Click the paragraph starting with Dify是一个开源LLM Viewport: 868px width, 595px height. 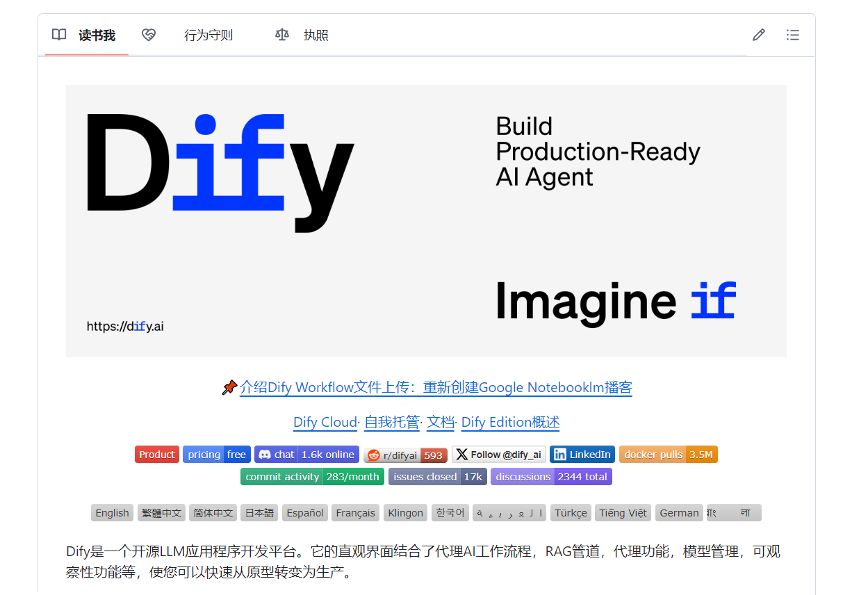pyautogui.click(x=423, y=562)
